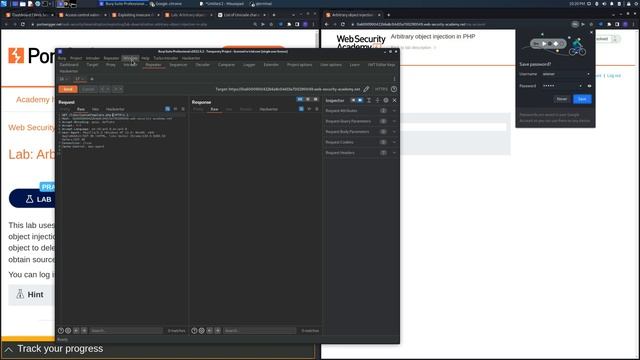Switch to the Proxy tab

(111, 65)
